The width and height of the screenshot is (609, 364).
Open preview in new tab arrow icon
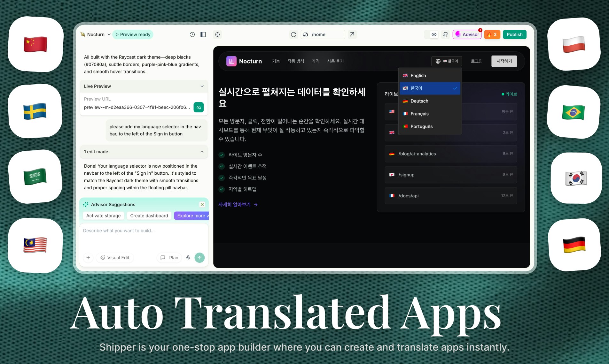(x=352, y=34)
